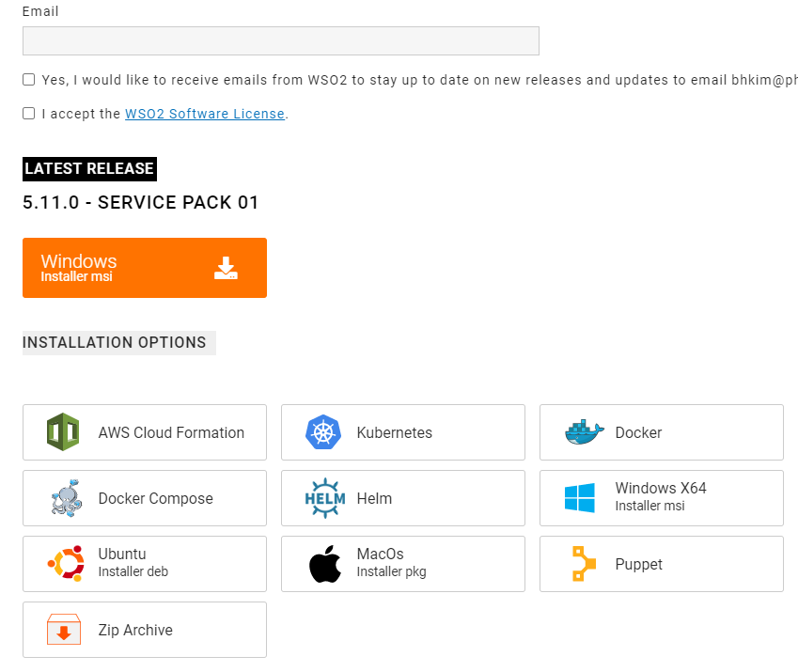The height and width of the screenshot is (672, 798).
Task: Click the Zip Archive download icon
Action: pos(64,630)
